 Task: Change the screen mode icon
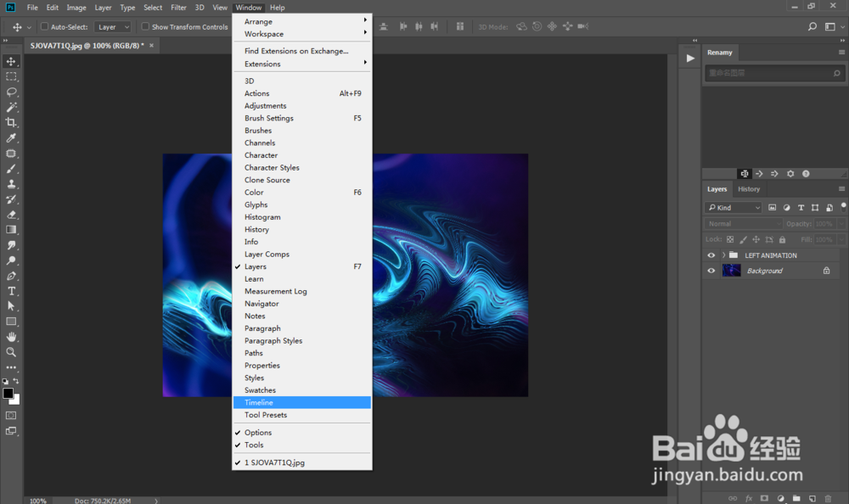click(x=11, y=432)
